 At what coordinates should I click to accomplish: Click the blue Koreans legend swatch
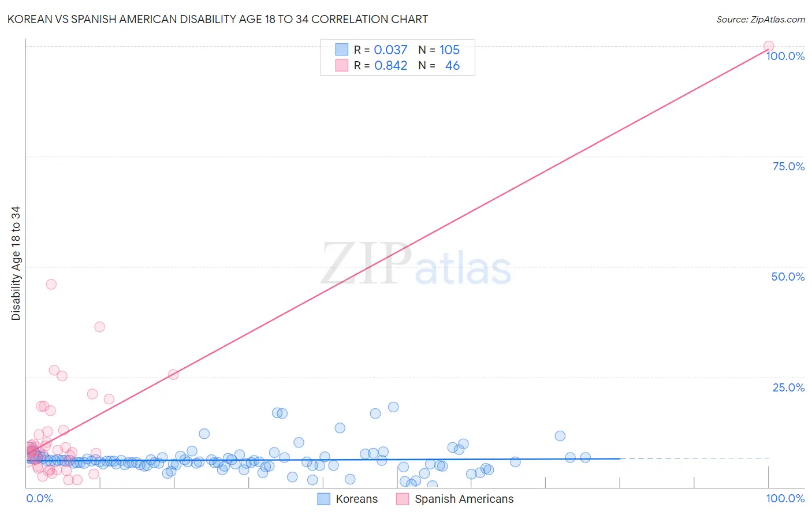[x=324, y=499]
